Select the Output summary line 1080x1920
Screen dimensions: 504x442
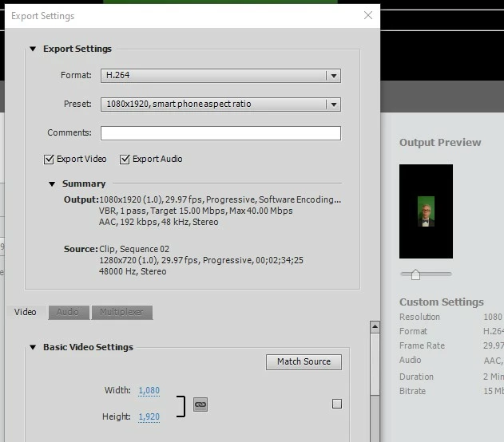coord(220,199)
